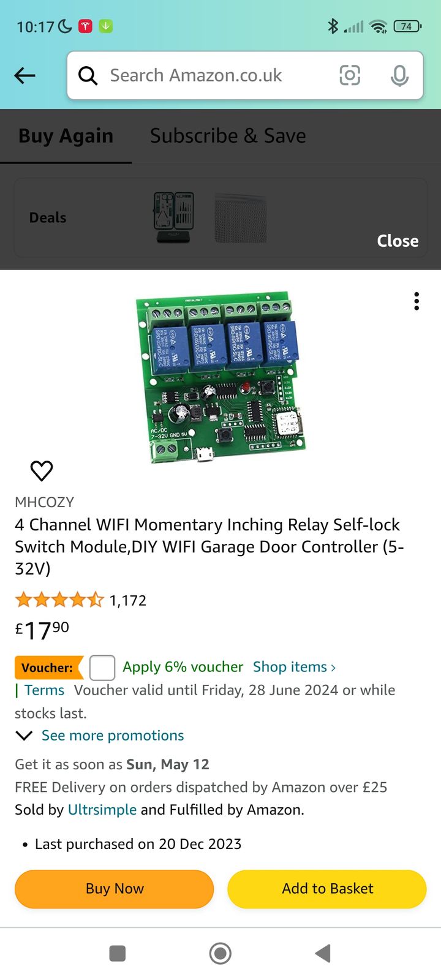The width and height of the screenshot is (441, 980).
Task: Tap the microphone voice search icon
Action: pyautogui.click(x=399, y=75)
